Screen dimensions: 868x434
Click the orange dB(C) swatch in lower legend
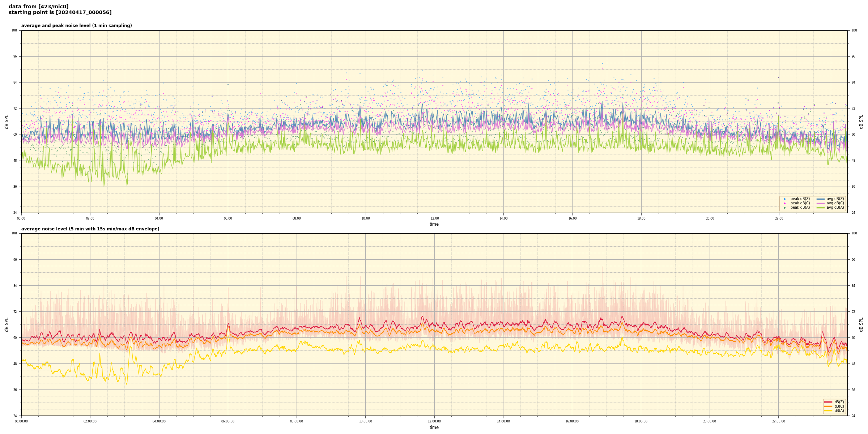point(828,406)
